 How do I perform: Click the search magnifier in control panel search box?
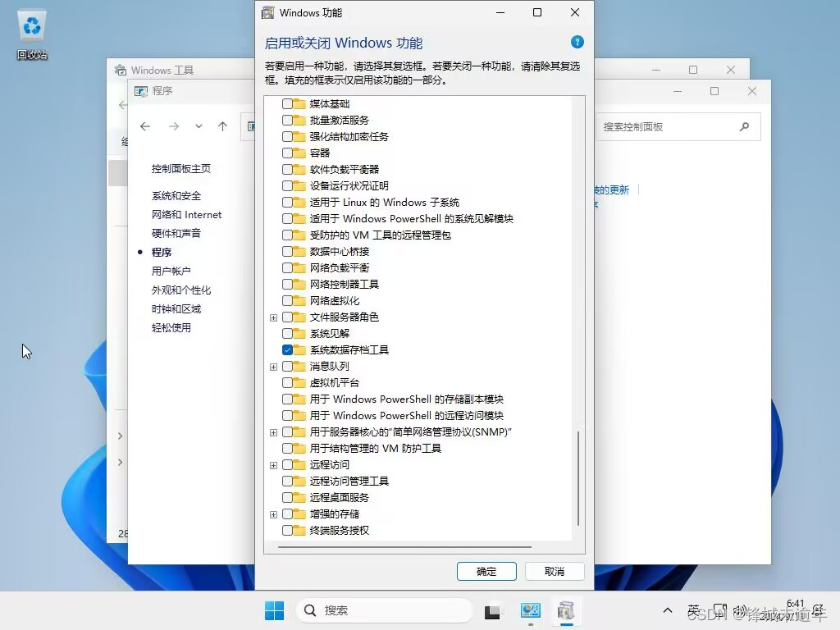[744, 127]
